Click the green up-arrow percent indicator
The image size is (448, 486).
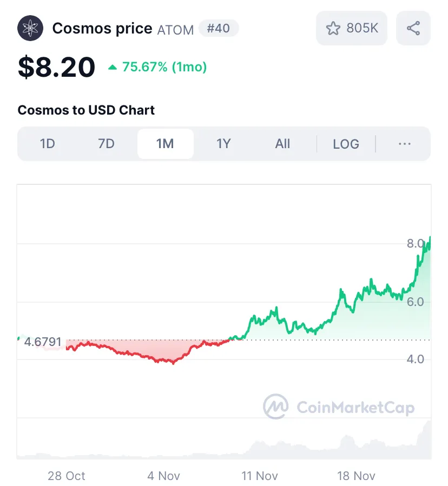tap(113, 67)
